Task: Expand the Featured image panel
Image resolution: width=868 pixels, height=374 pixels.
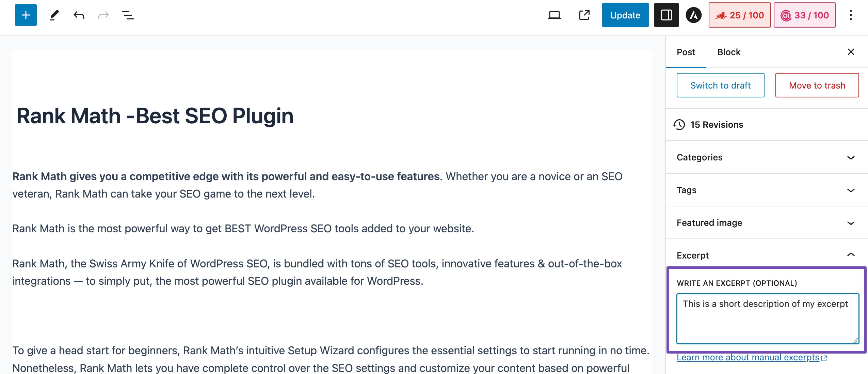Action: (x=766, y=223)
